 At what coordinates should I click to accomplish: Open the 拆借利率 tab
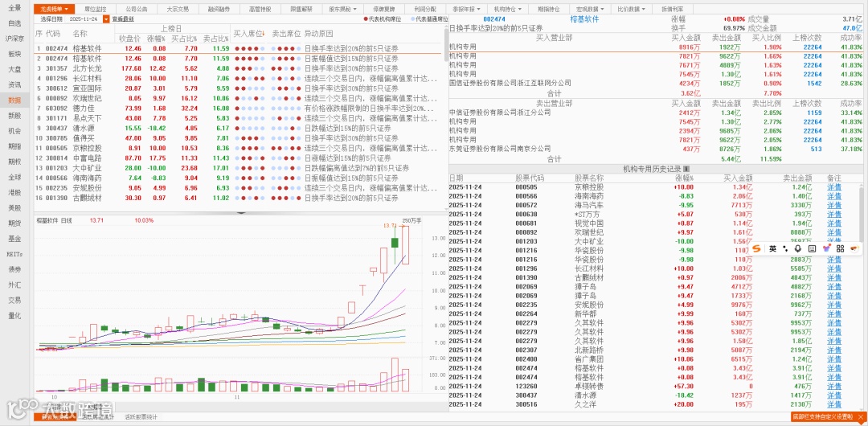(x=673, y=10)
